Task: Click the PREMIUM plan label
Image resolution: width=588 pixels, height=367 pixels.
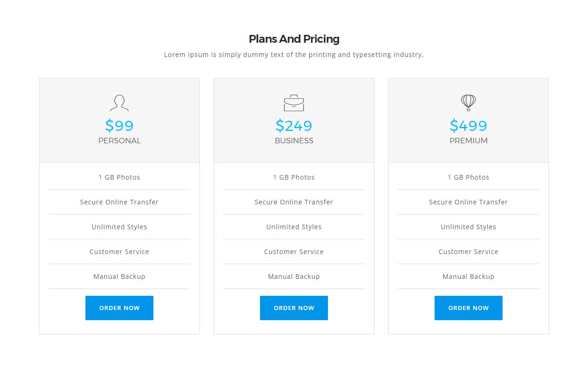Action: [x=469, y=141]
